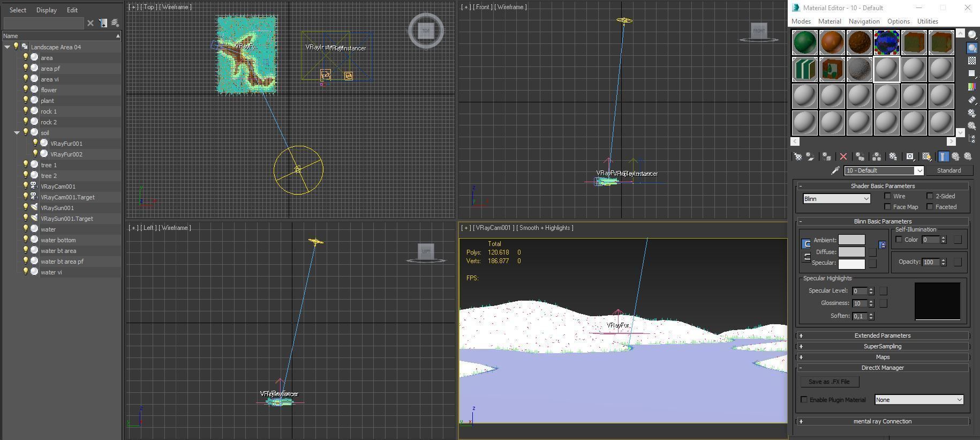Clear the scene explorer search filter
The width and height of the screenshot is (980, 440).
tap(91, 23)
